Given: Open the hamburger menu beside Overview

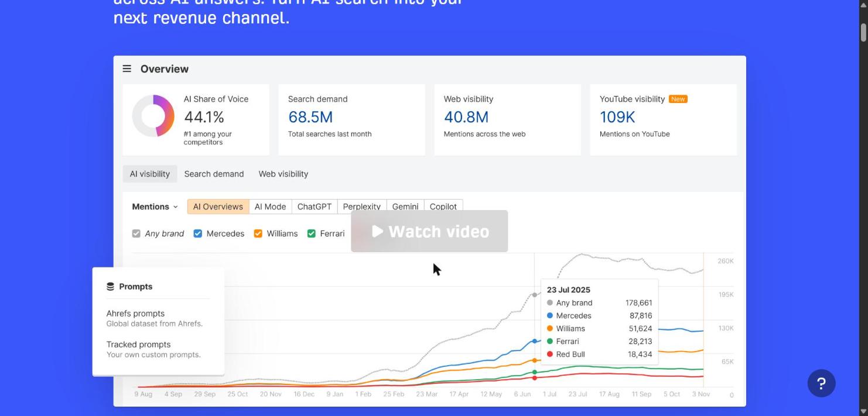Looking at the screenshot, I should pos(127,68).
